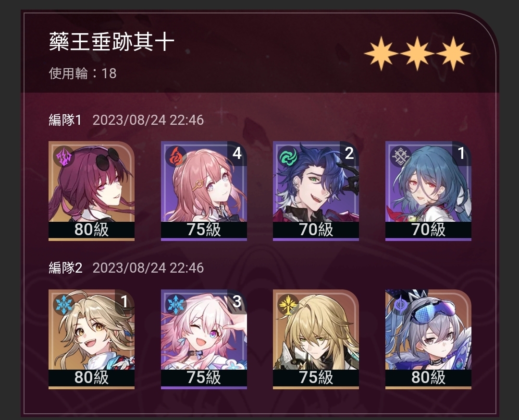
Task: Select the level 80 Silver Wolf portrait
Action: pos(428,339)
